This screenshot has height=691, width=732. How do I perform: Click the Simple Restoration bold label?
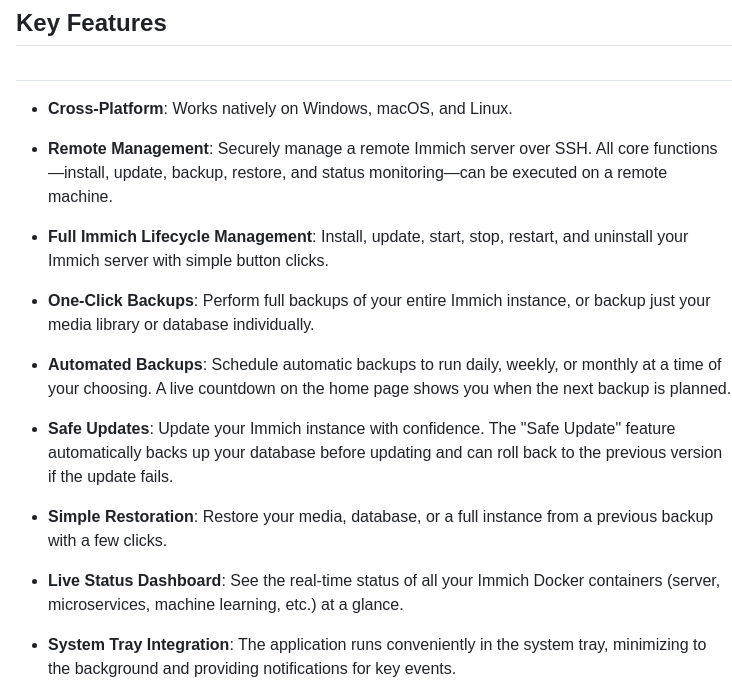tap(120, 516)
